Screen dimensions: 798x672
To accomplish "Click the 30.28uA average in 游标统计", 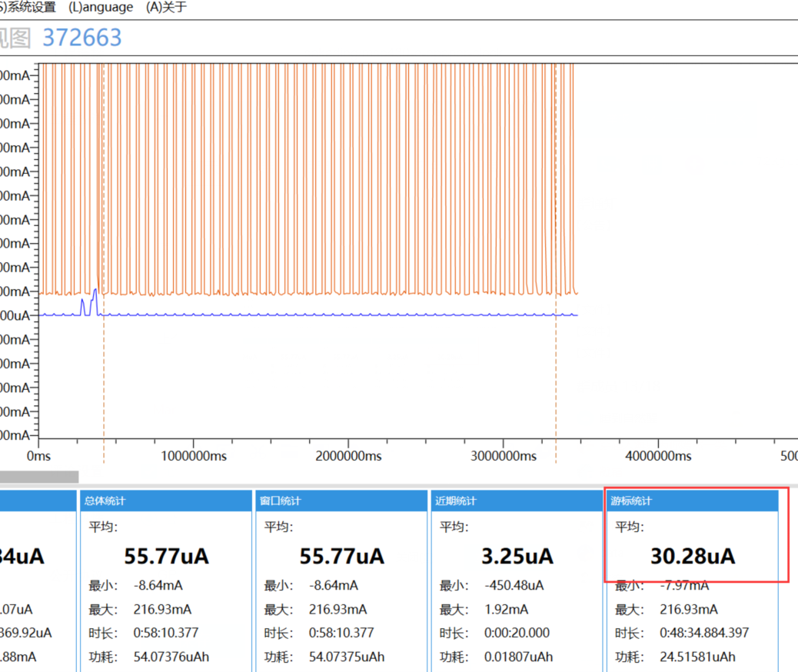I will [693, 556].
